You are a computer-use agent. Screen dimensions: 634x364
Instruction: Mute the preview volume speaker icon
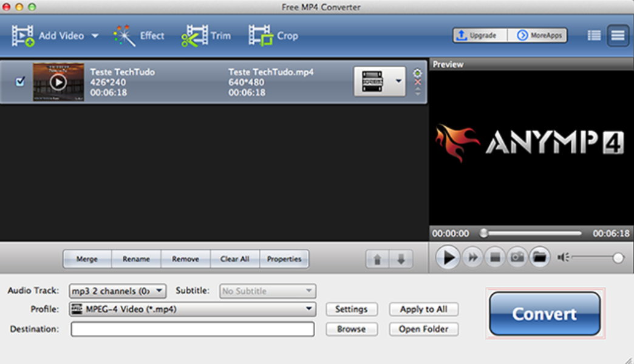pos(563,258)
